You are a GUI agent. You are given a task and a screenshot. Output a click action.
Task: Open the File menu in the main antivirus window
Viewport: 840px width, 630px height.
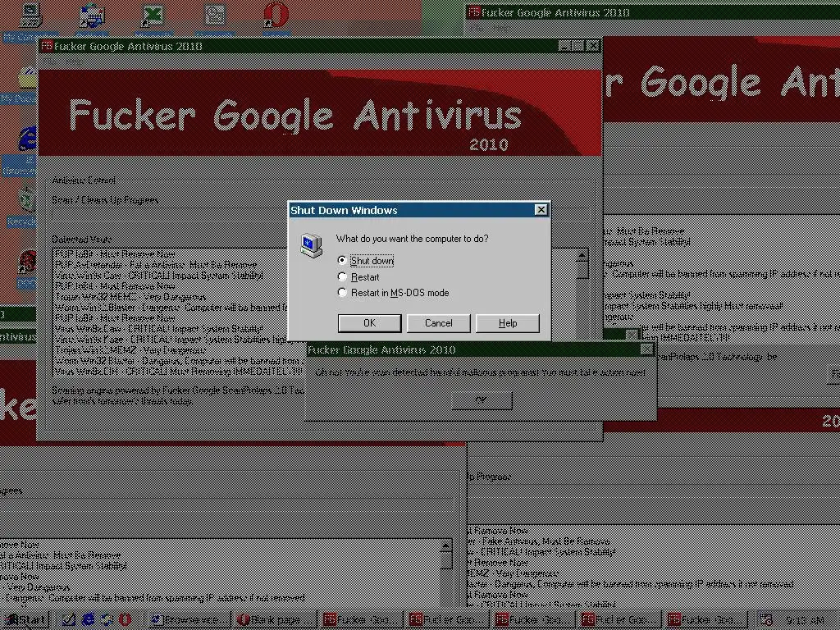pyautogui.click(x=49, y=61)
